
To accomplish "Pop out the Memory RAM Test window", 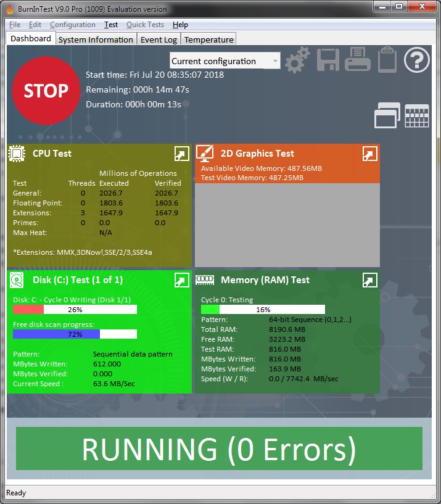I will coord(369,280).
